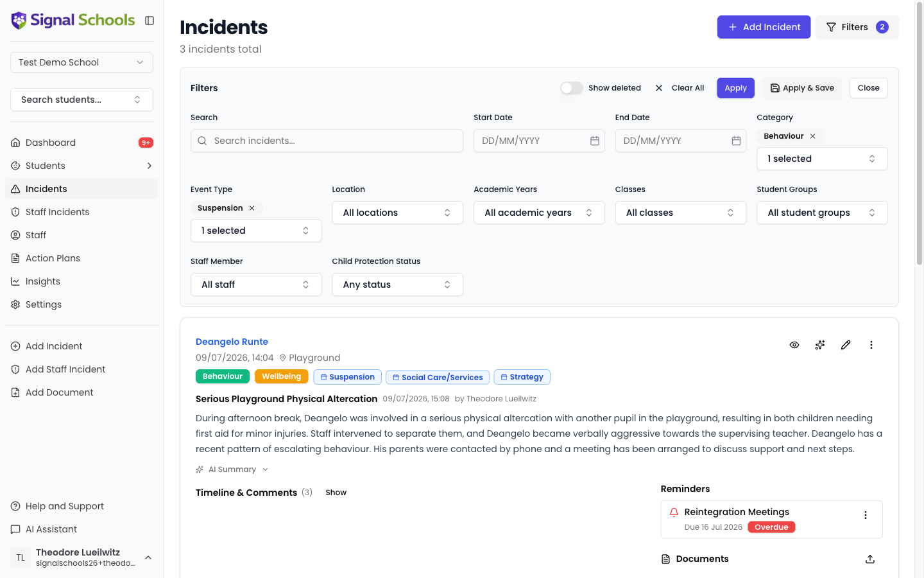Click the Social Care/Services tag
Viewport: 924px width, 578px height.
438,377
